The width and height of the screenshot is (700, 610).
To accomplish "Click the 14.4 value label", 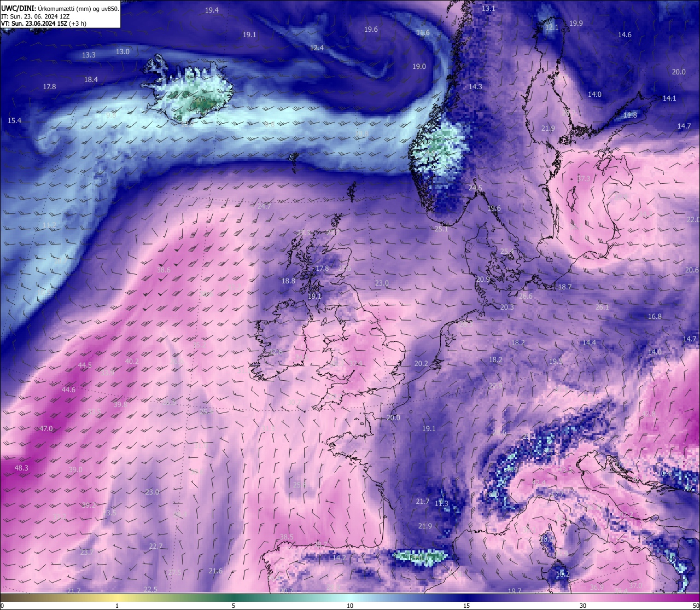I will 588,343.
